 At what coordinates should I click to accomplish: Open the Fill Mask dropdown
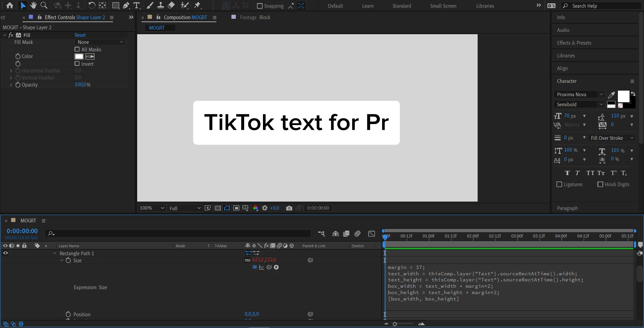tap(100, 42)
